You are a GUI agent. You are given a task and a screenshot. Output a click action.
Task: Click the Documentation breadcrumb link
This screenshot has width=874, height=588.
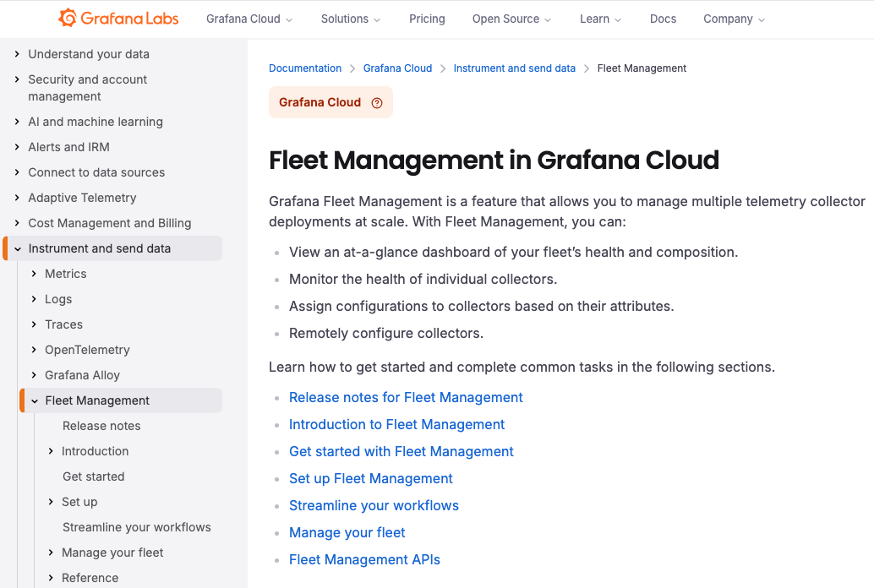coord(305,68)
